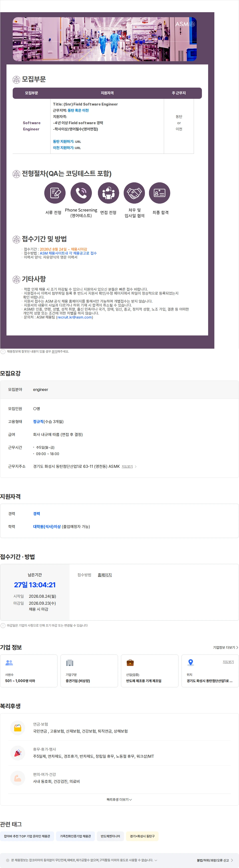The image size is (239, 868).
Task: Click the 동탄 혹은 이천 work region text
Action: click(78, 110)
